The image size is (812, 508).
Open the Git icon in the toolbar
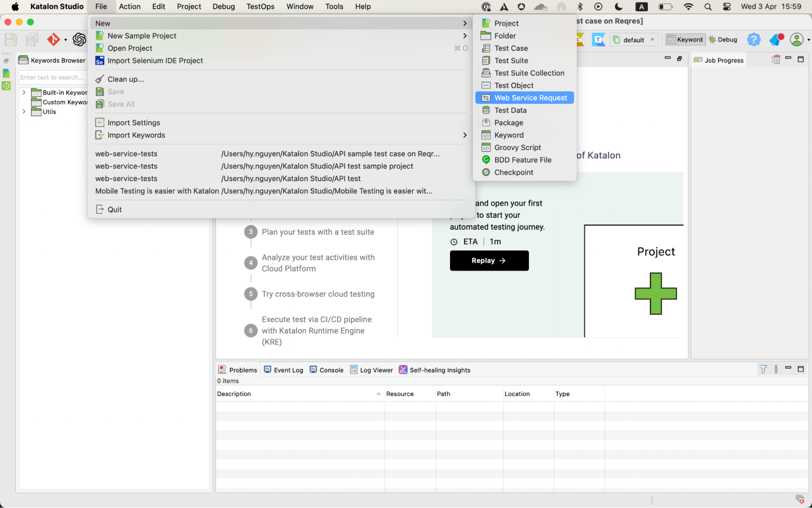[x=53, y=39]
